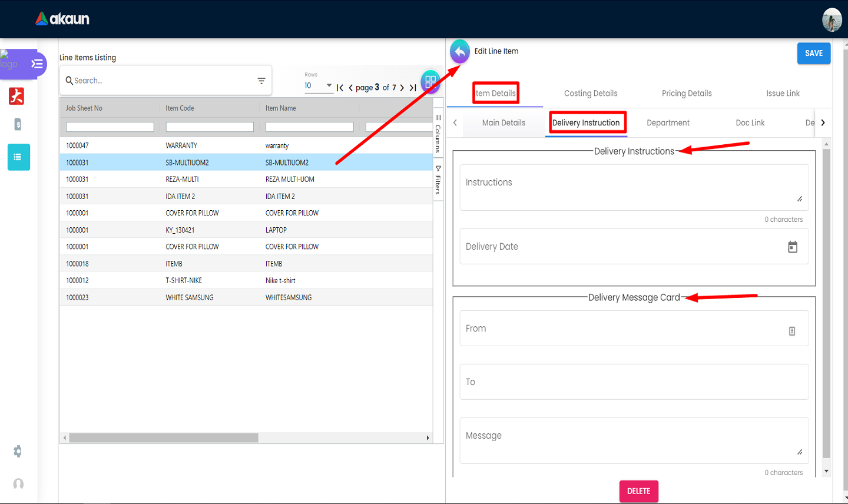This screenshot has width=848, height=504.
Task: Click the SAVE button
Action: (x=813, y=54)
